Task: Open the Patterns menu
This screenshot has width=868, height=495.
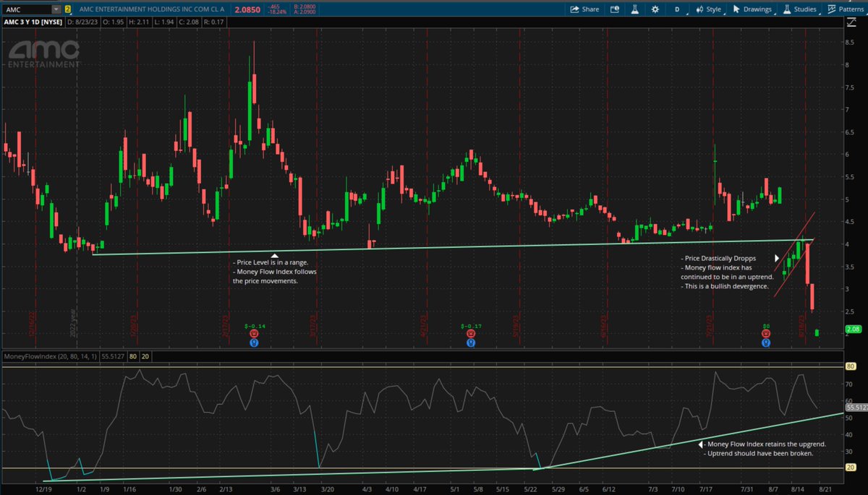Action: click(846, 9)
